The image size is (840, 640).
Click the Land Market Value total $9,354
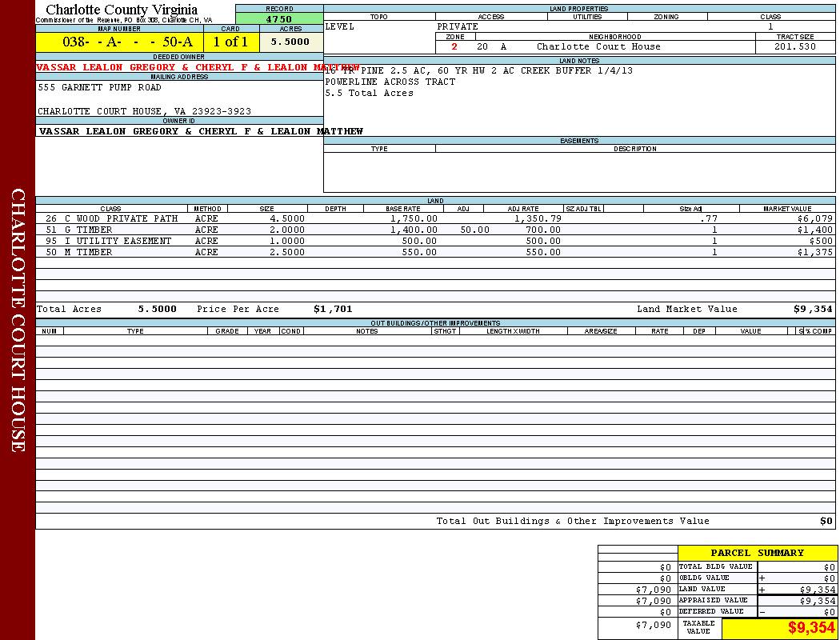point(813,310)
